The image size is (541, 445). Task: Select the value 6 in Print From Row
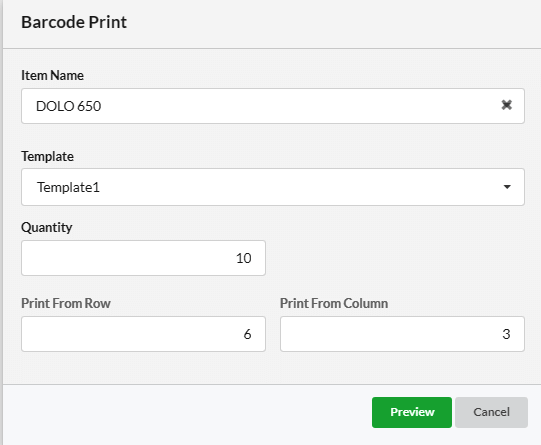[247, 334]
